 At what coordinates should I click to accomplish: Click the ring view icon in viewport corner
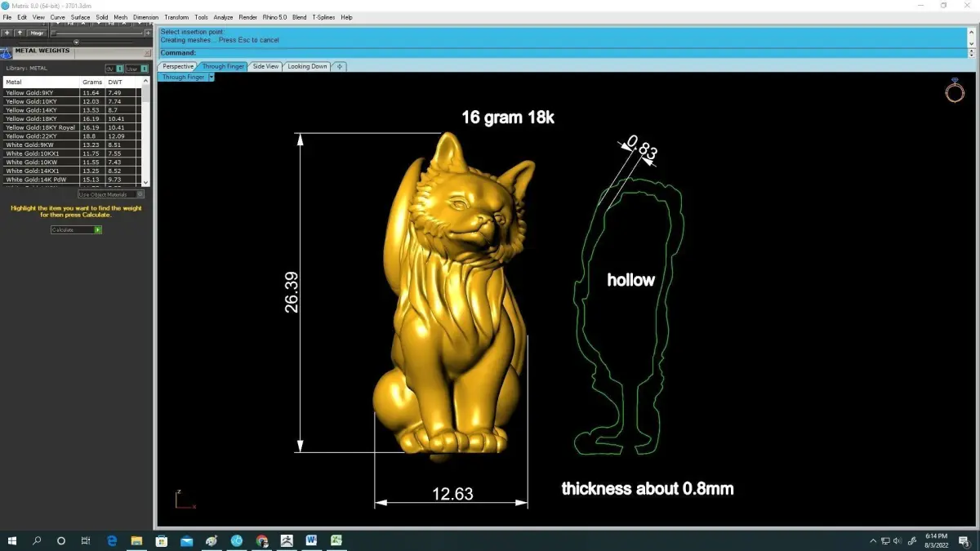pyautogui.click(x=955, y=91)
